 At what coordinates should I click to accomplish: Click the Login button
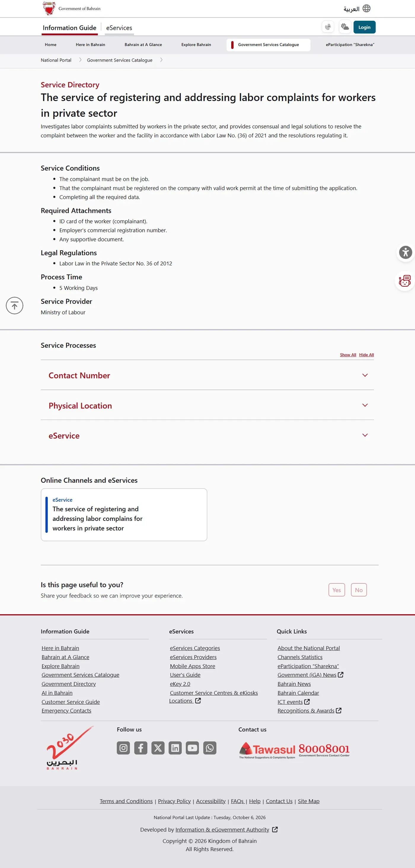click(x=364, y=27)
